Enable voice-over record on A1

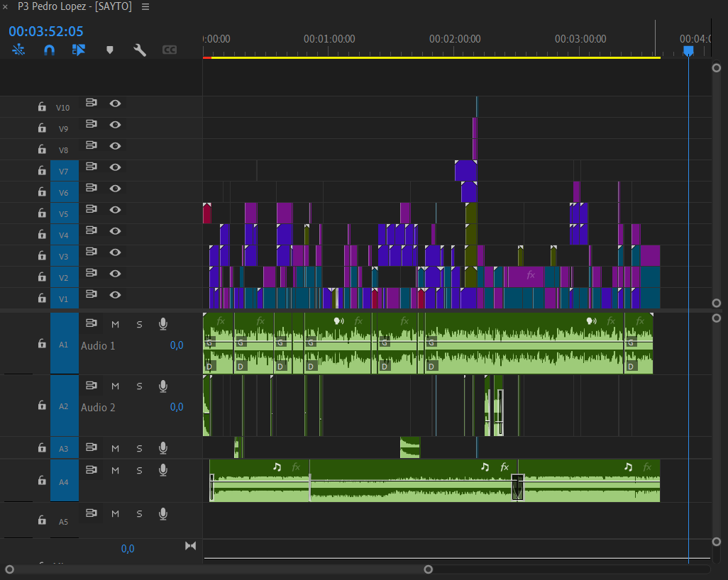[163, 324]
